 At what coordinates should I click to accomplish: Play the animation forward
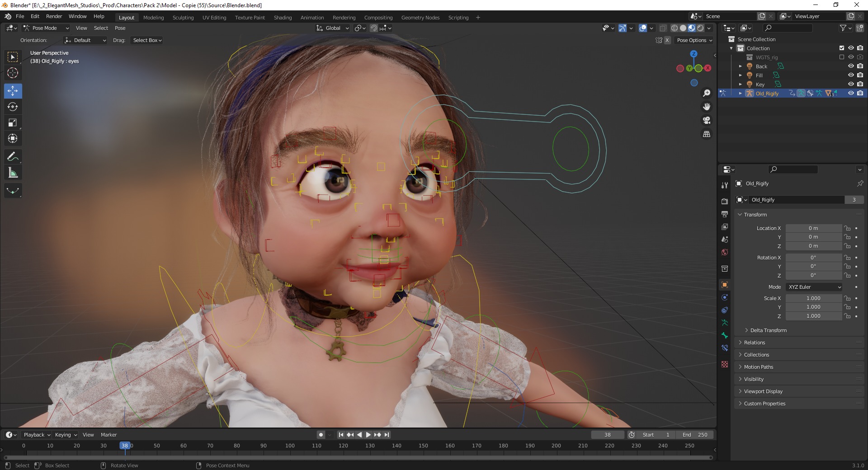point(368,435)
